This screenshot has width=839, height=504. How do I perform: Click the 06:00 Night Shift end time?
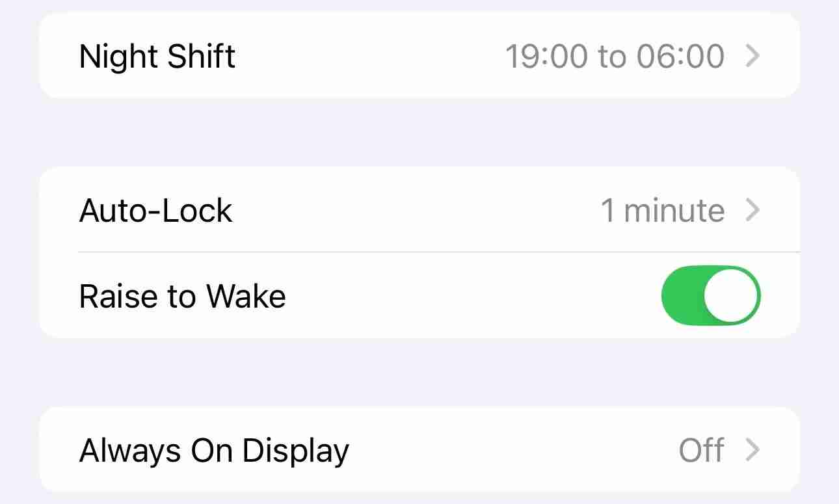(680, 56)
